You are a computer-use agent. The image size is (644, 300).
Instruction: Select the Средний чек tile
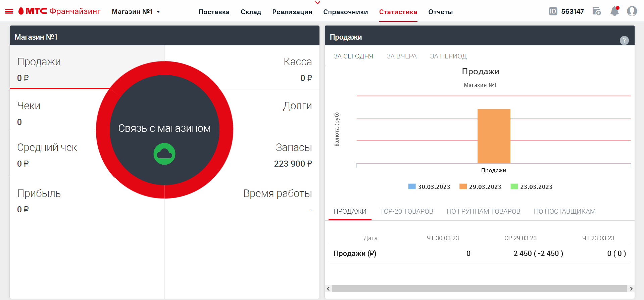click(54, 154)
